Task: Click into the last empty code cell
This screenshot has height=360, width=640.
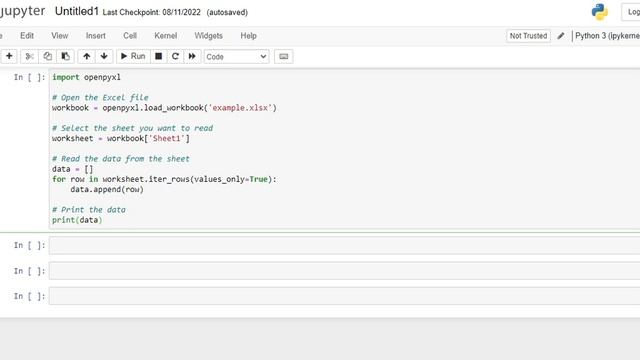Action: point(344,296)
